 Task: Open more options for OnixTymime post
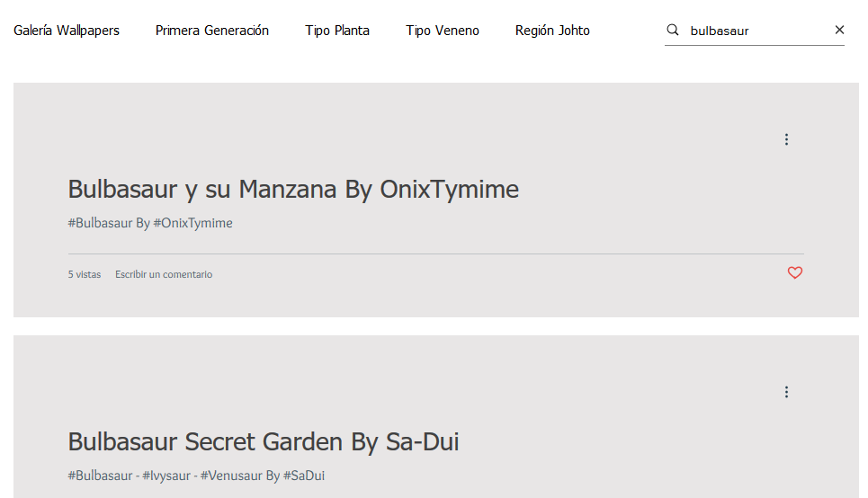(786, 139)
